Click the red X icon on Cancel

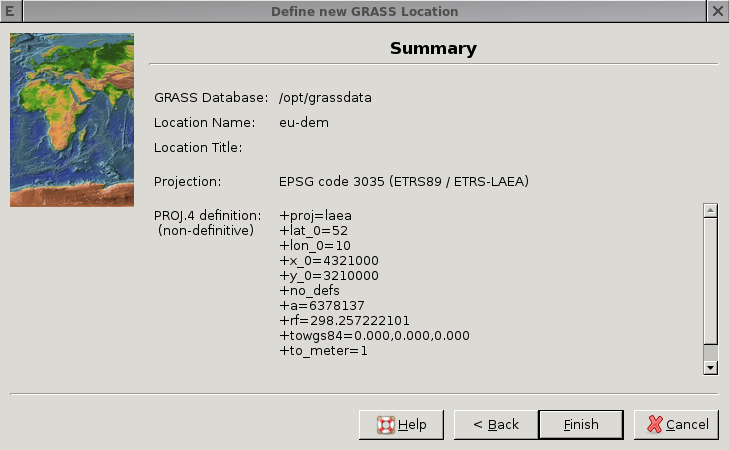point(655,424)
